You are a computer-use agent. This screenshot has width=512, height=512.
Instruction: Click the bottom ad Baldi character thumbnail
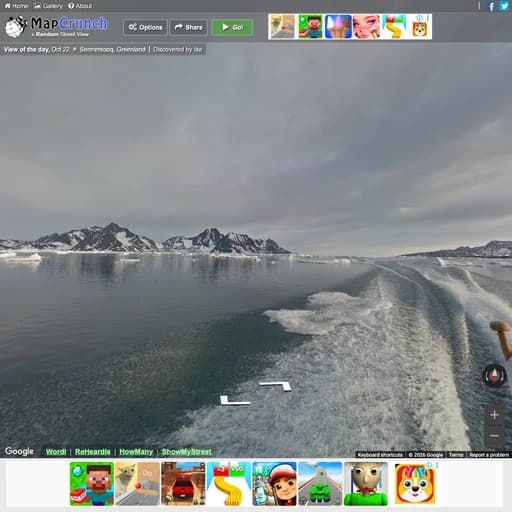point(366,484)
